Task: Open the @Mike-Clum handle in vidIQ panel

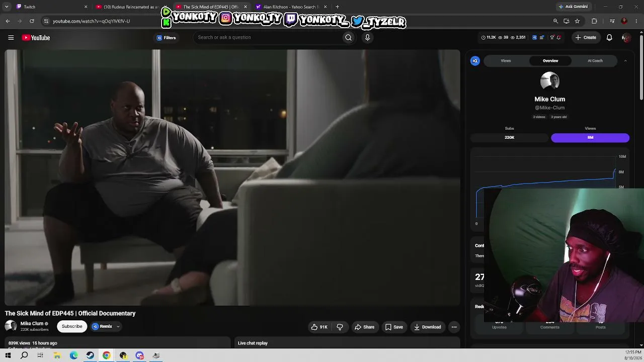Action: [x=549, y=108]
